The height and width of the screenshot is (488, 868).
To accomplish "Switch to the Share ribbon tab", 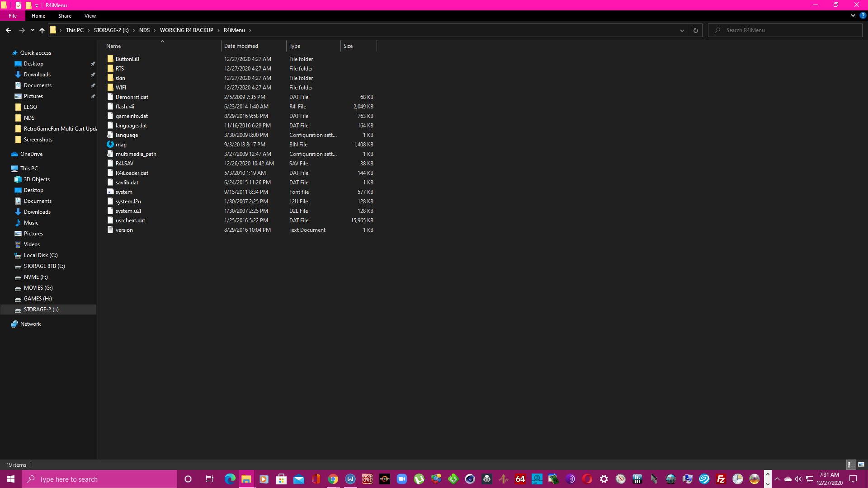I will [x=65, y=16].
